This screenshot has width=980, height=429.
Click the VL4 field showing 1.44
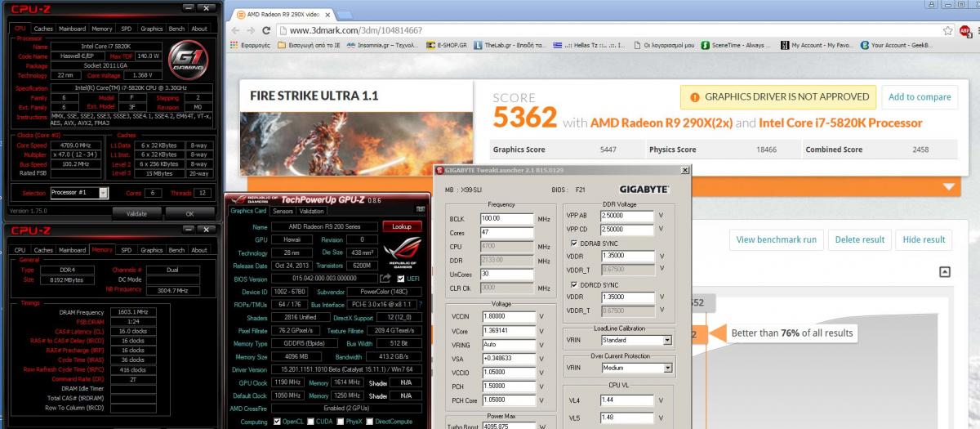pyautogui.click(x=627, y=400)
